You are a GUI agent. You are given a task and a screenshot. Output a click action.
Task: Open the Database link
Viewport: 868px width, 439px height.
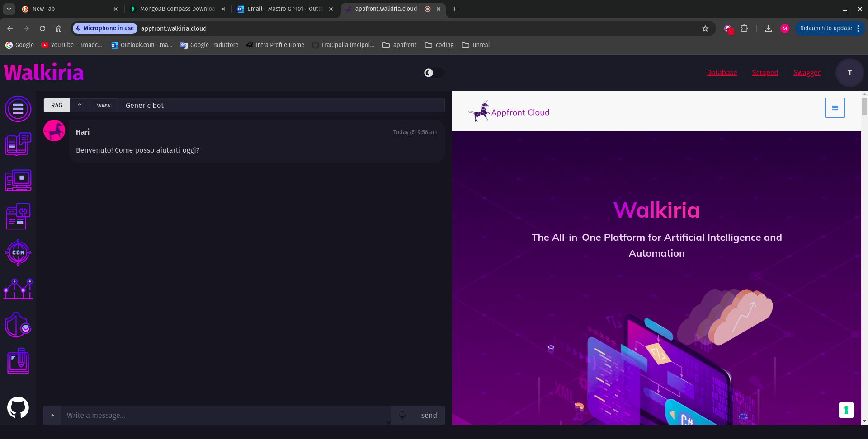[722, 73]
